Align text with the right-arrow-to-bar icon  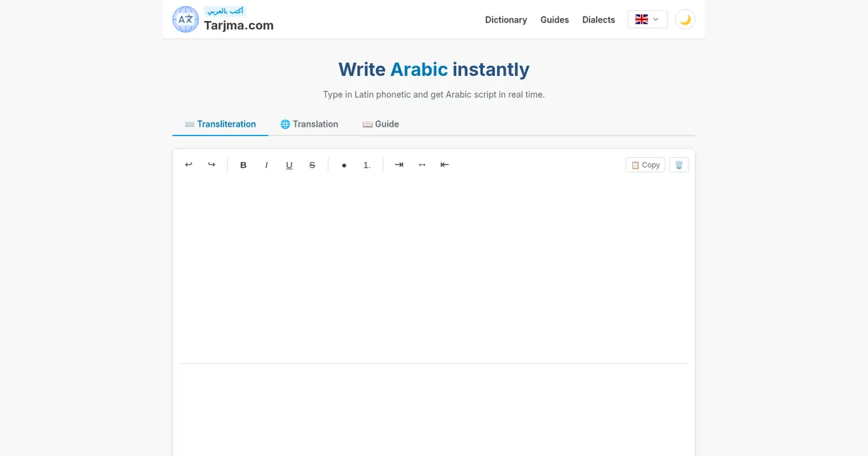pos(399,165)
